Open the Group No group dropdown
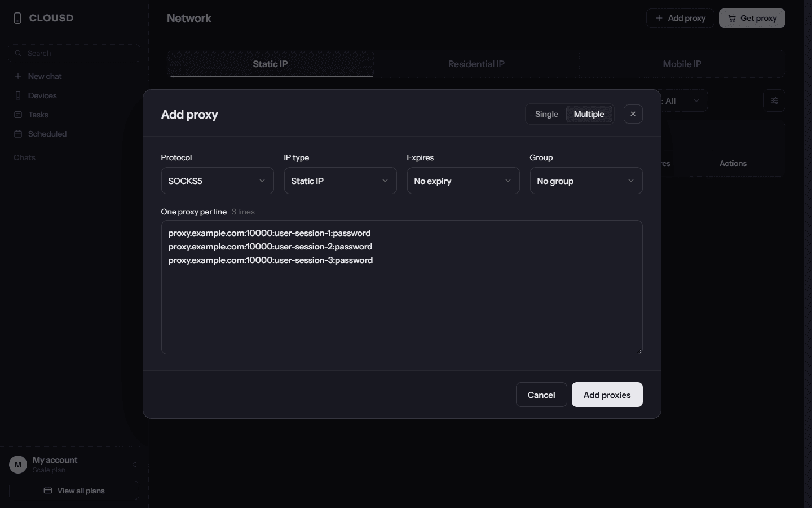This screenshot has height=508, width=812. [x=586, y=181]
